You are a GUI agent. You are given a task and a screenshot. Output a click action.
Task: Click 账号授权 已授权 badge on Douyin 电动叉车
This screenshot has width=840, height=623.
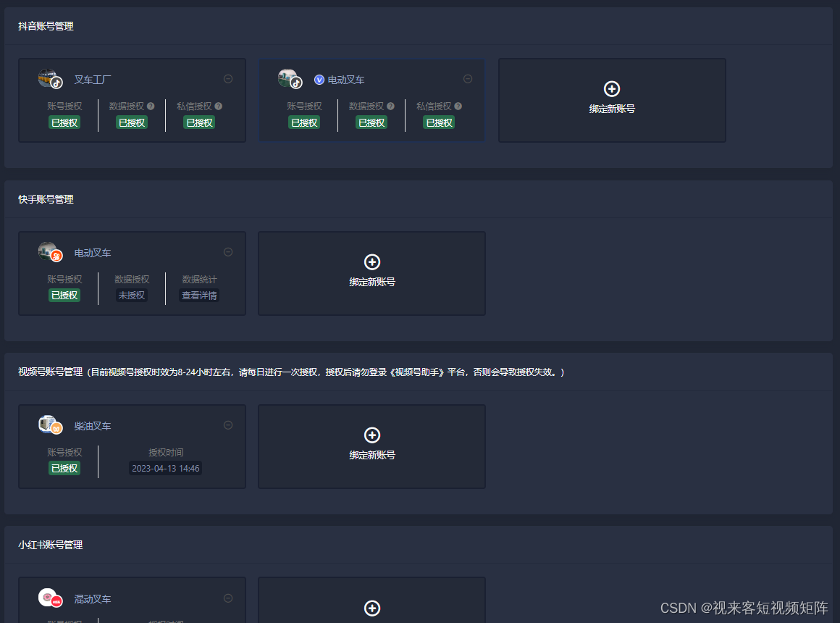(x=304, y=122)
